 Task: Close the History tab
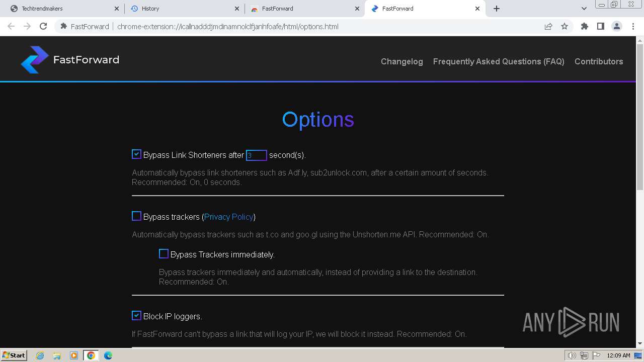(x=237, y=9)
